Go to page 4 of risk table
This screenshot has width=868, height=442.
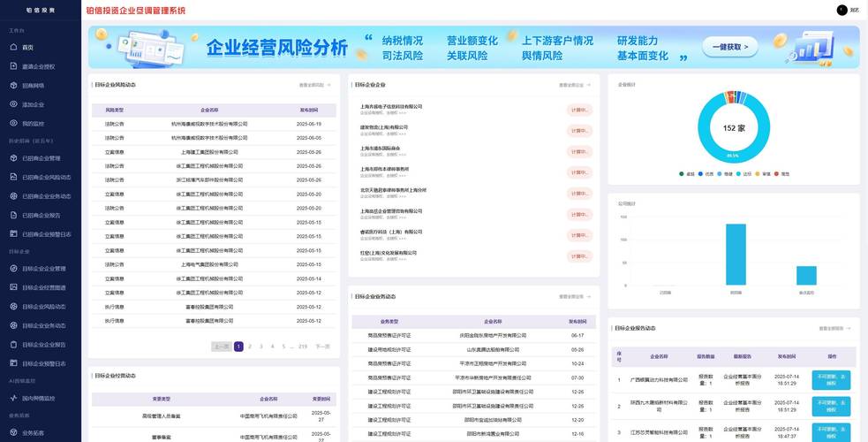(x=272, y=347)
